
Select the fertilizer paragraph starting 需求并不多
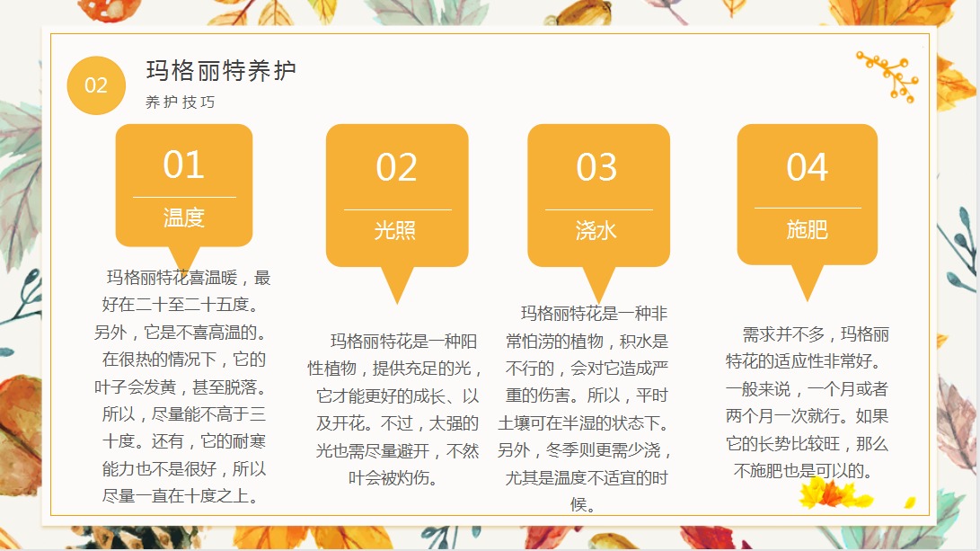tap(807, 402)
